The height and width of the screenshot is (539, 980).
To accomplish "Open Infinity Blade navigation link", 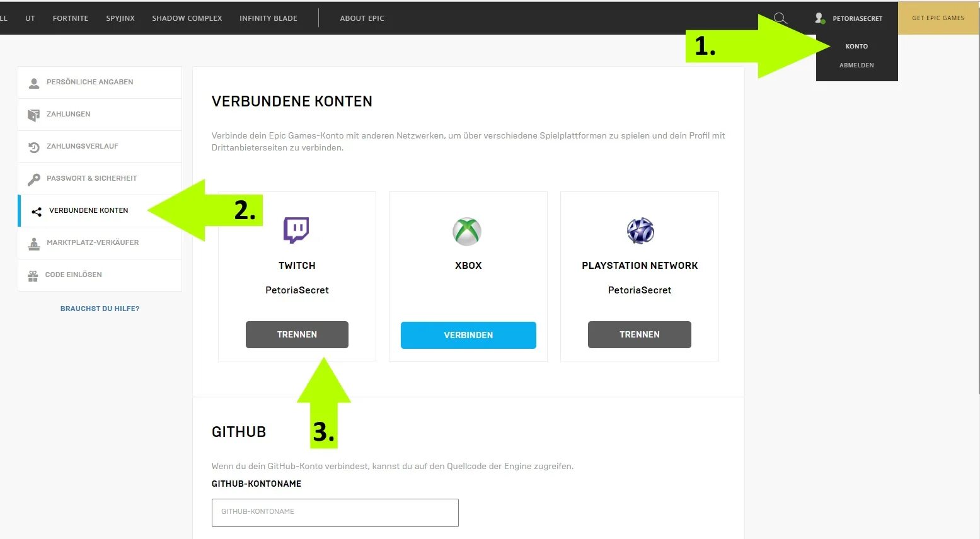I will tap(268, 18).
